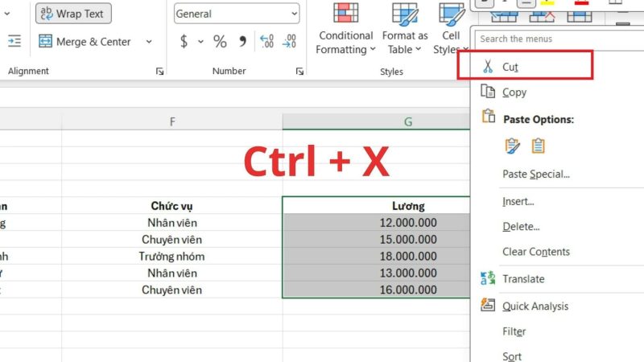The height and width of the screenshot is (362, 644).
Task: Click the Insert cells ribbon icon
Action: 504,16
